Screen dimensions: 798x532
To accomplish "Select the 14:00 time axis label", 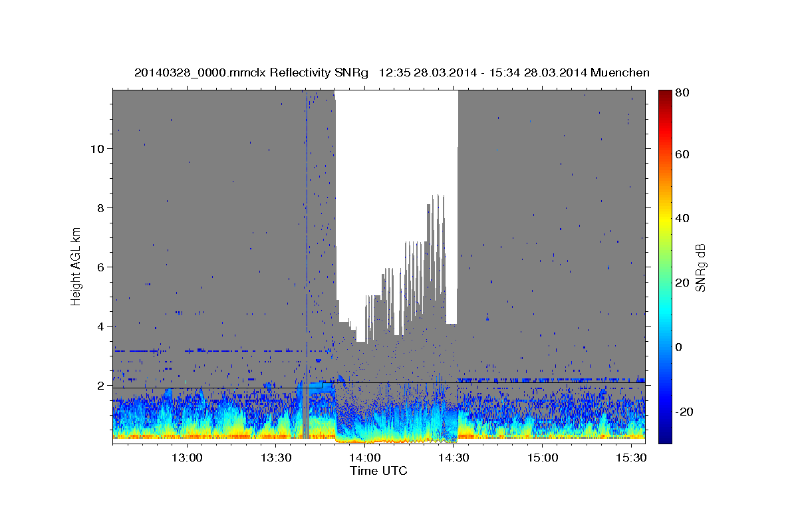I will [x=364, y=458].
